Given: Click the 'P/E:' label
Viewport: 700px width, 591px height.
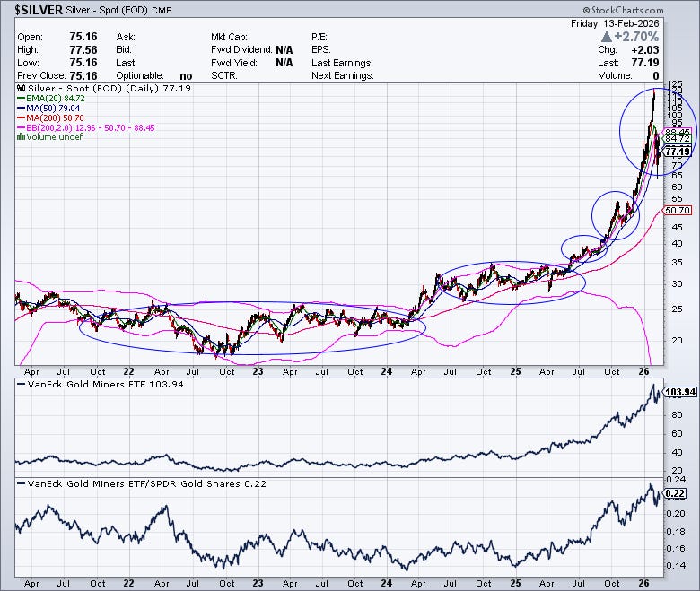Looking at the screenshot, I should pyautogui.click(x=319, y=37).
